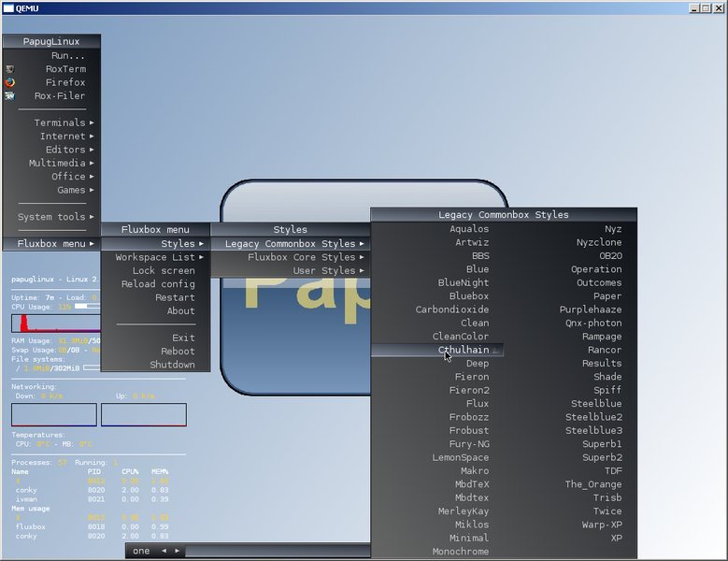This screenshot has width=728, height=561.
Task: Apply the Frobozz style
Action: [437, 418]
